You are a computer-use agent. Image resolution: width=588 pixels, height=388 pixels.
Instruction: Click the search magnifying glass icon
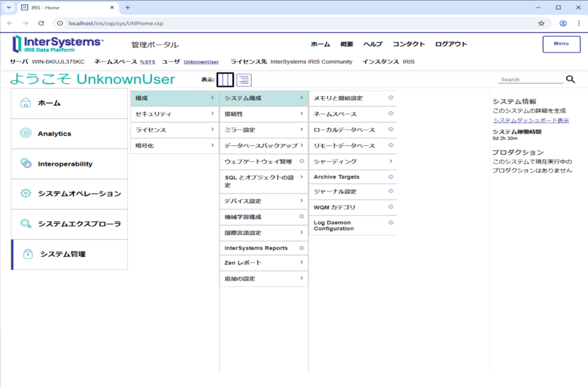click(x=570, y=80)
